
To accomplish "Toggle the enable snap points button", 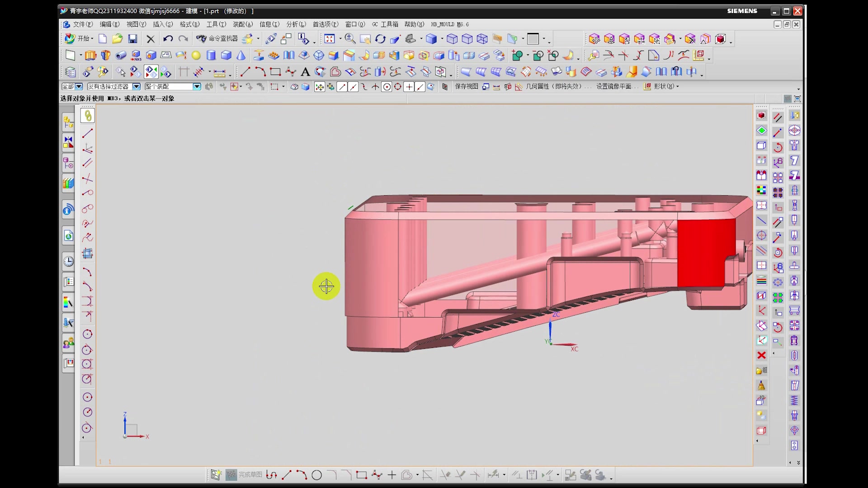I will [x=319, y=87].
